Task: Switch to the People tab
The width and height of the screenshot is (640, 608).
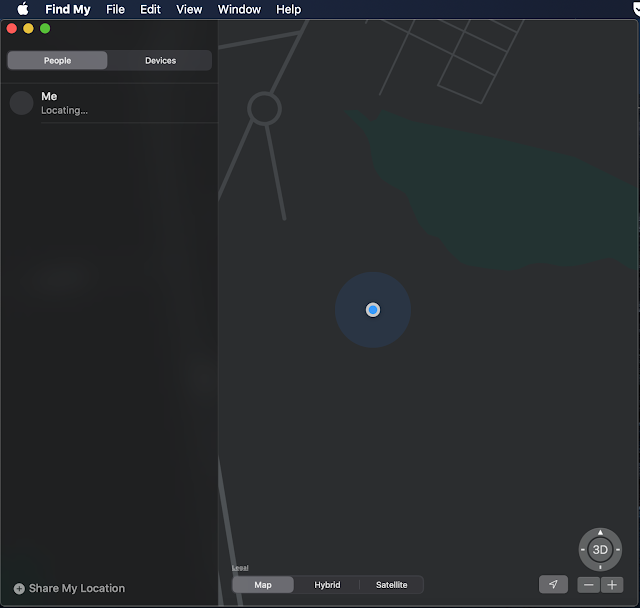Action: pos(58,60)
